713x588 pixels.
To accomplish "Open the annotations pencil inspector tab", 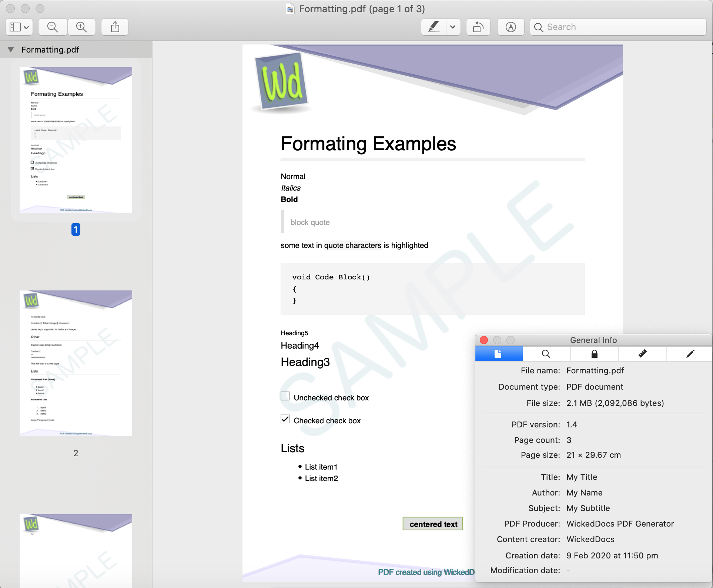I will pyautogui.click(x=690, y=354).
